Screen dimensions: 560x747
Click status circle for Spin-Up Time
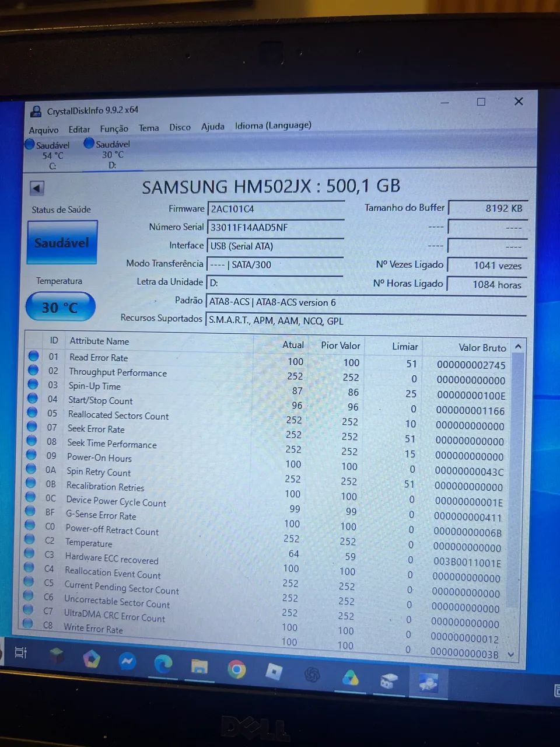coord(33,384)
